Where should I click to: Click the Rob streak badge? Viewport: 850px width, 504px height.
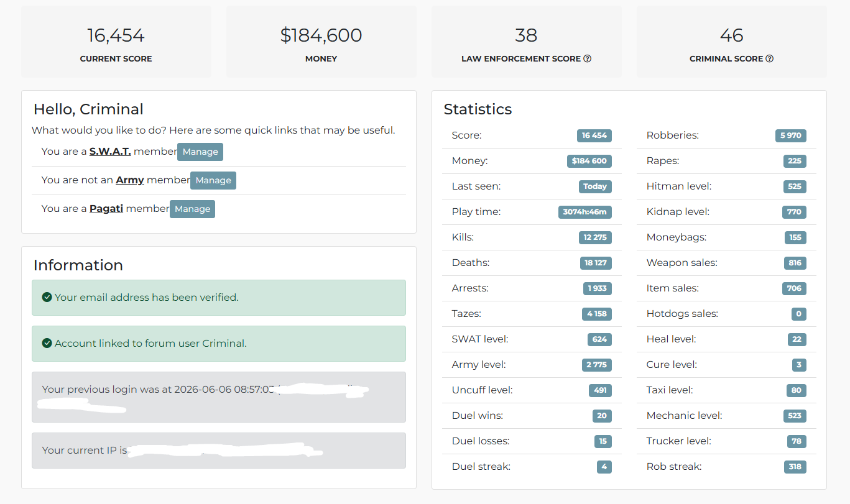tap(795, 467)
